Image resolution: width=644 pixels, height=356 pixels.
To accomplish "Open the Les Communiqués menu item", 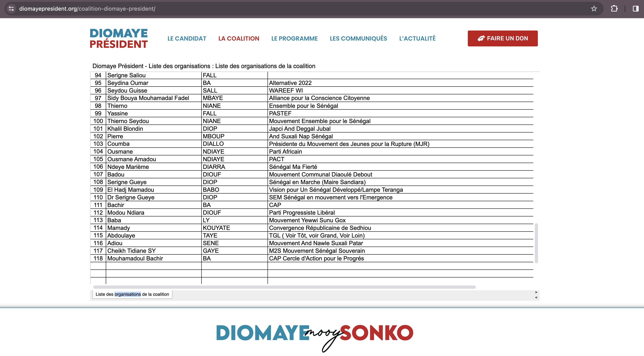I will (358, 39).
